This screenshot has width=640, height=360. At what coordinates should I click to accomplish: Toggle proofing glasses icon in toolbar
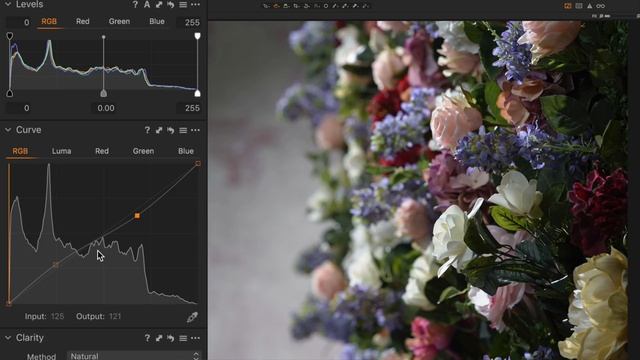[600, 6]
